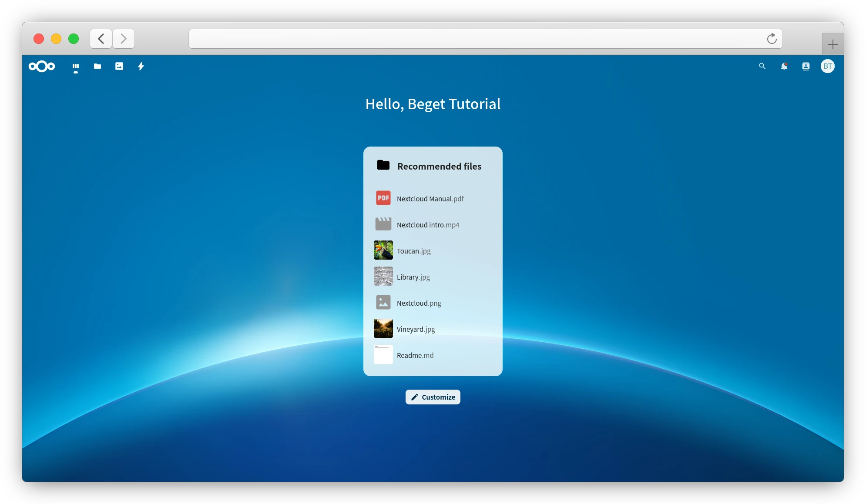Reload the page with refresh icon
The image size is (866, 504).
coord(772,39)
